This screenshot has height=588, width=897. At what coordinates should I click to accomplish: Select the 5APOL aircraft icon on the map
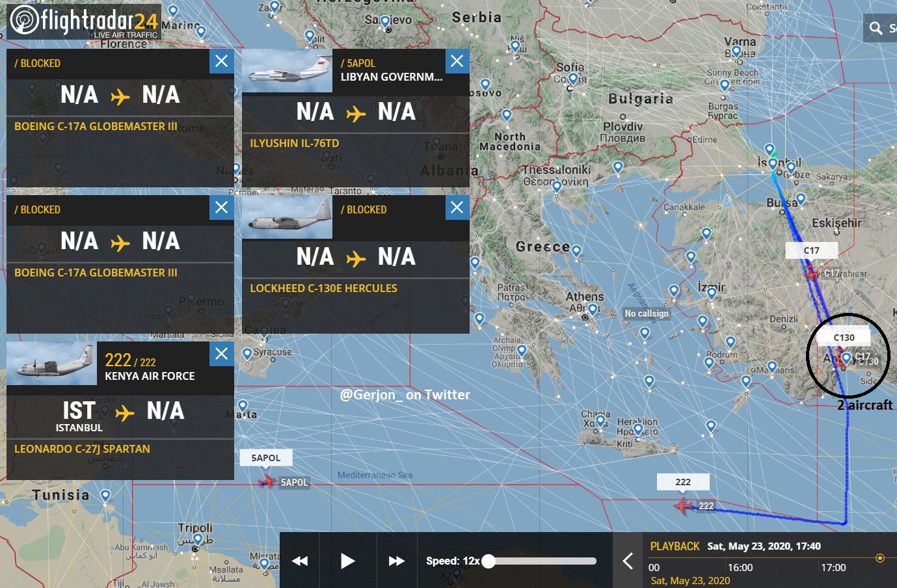pos(266,481)
